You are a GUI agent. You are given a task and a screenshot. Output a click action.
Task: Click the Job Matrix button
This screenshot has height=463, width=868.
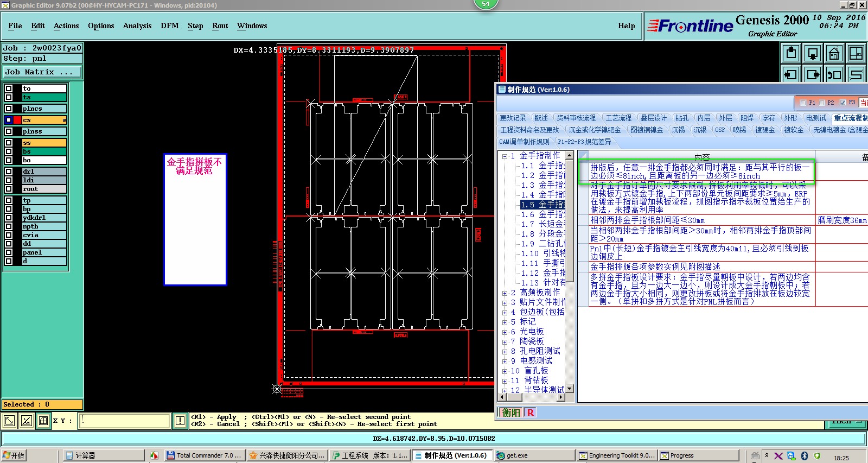[43, 72]
